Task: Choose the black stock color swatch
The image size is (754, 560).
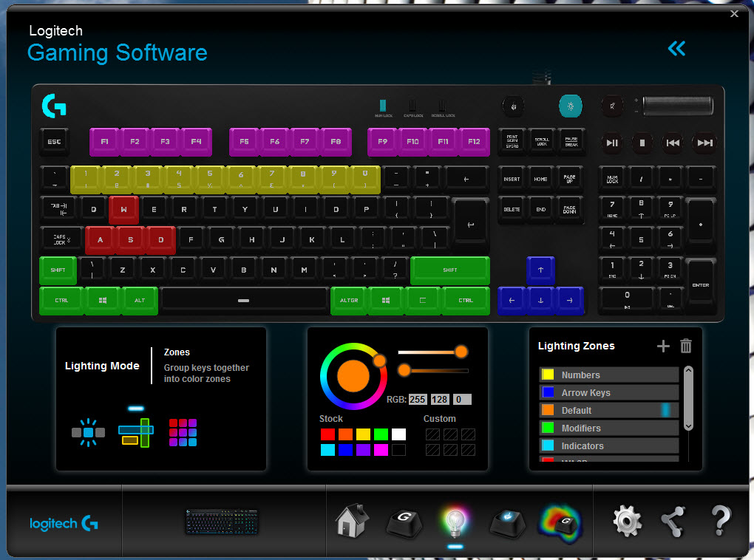Action: pyautogui.click(x=398, y=450)
